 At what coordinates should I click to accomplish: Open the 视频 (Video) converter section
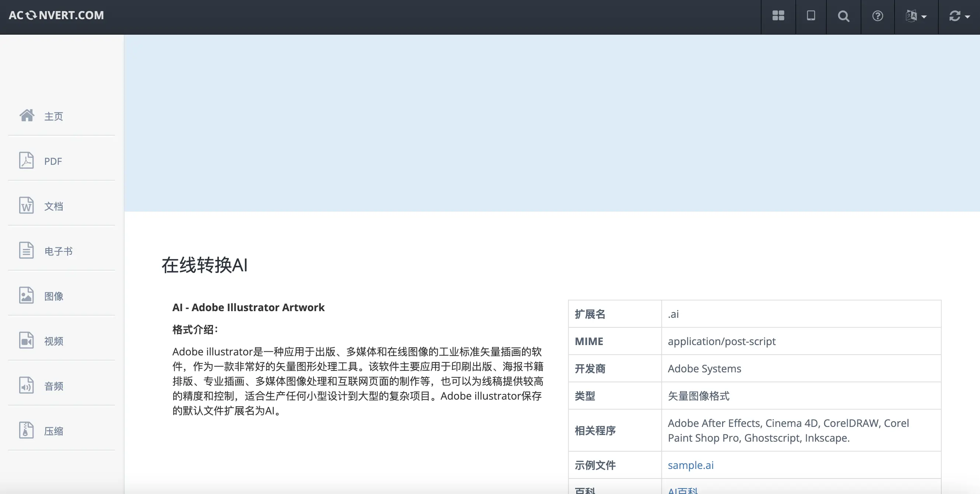point(54,341)
